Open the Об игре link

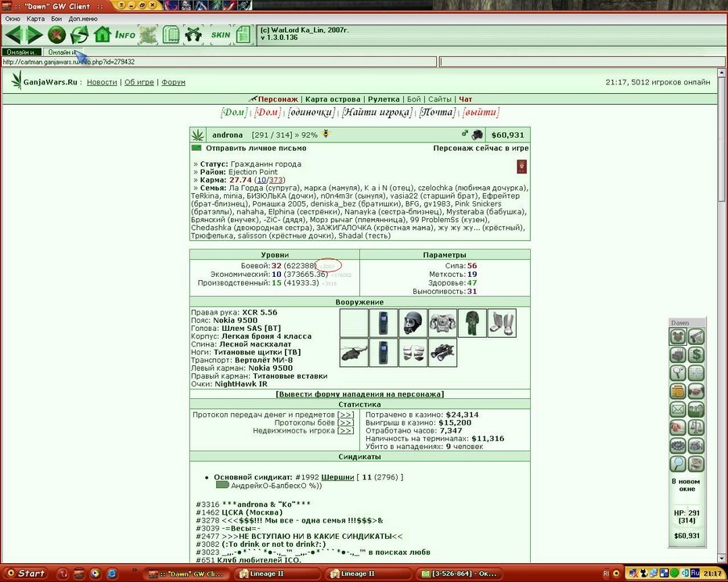coord(139,82)
